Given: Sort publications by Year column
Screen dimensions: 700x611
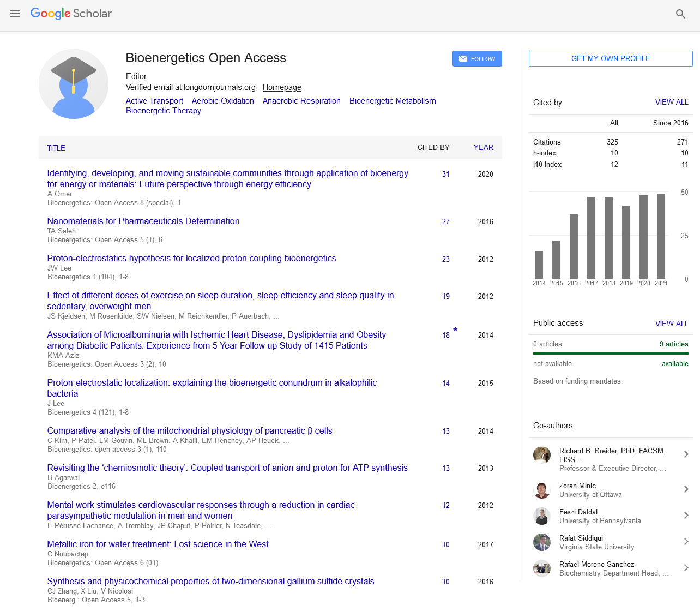Looking at the screenshot, I should point(483,147).
